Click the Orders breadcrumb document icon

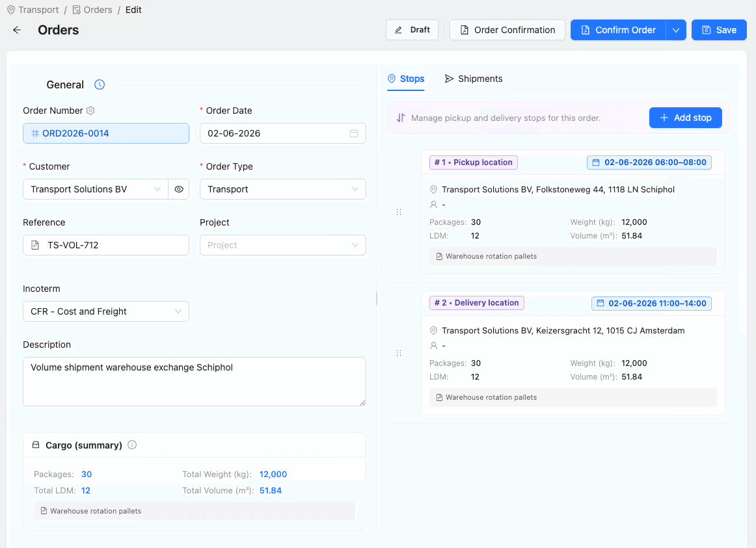(77, 10)
